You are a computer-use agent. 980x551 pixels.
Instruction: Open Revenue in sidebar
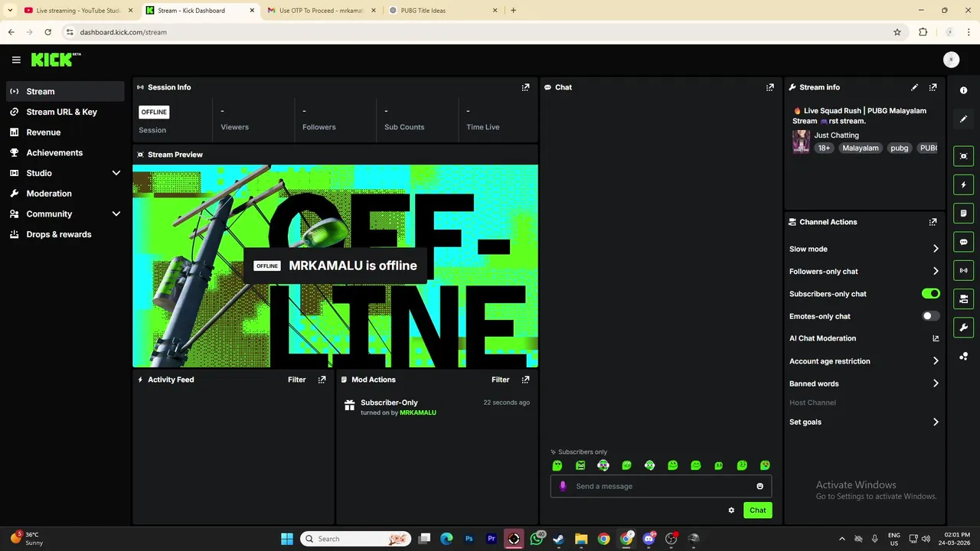pyautogui.click(x=65, y=132)
